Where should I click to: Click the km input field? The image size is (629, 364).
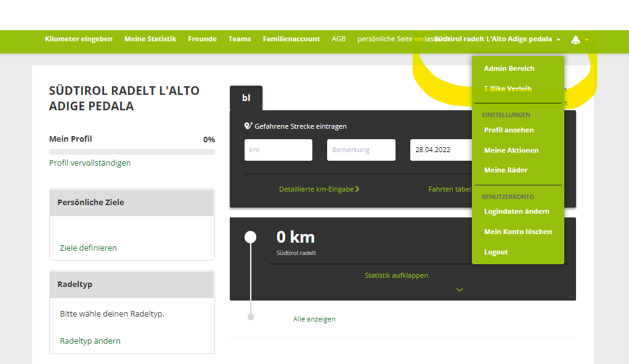pyautogui.click(x=278, y=150)
